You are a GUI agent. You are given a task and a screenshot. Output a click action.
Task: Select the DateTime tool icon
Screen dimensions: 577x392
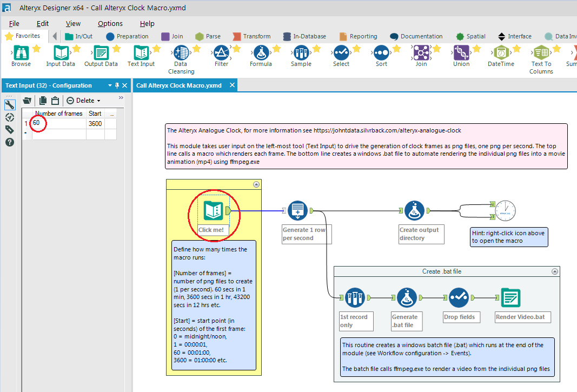[501, 52]
